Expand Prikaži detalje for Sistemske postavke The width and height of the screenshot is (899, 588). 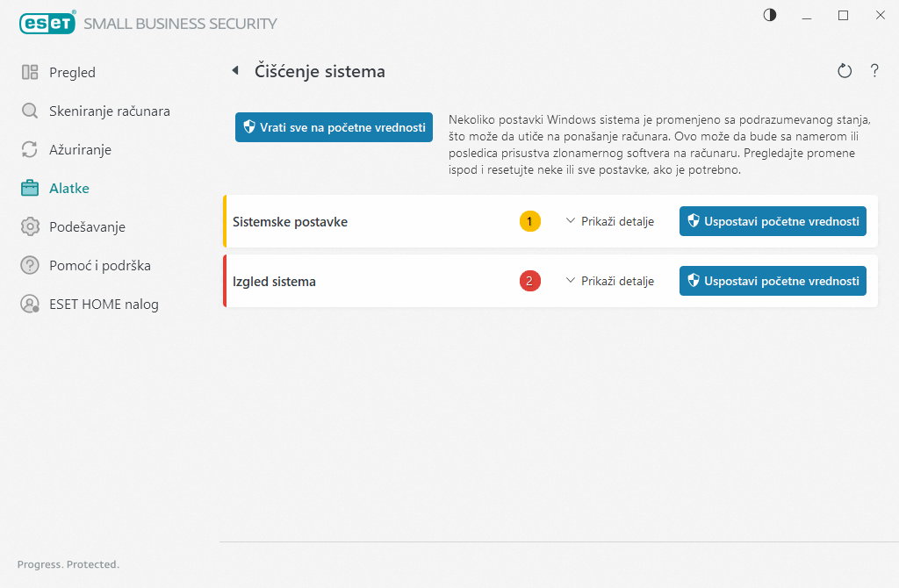tap(610, 222)
